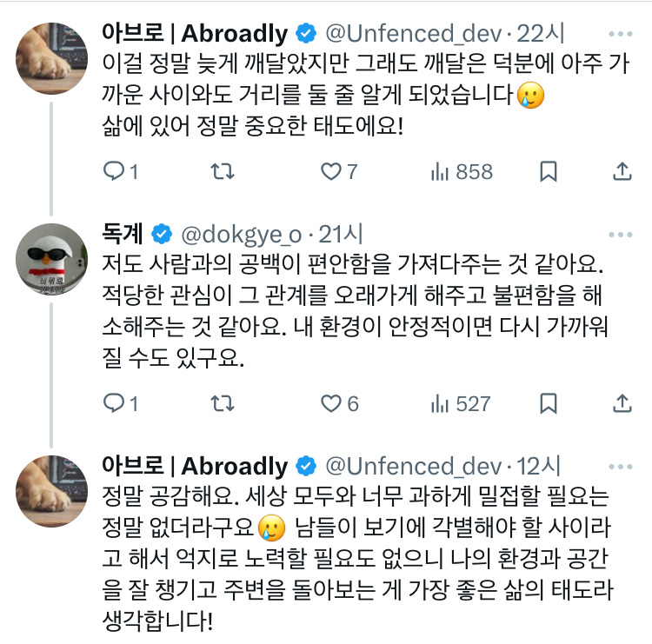The height and width of the screenshot is (644, 652).
Task: Like the dokgye_o tweet with 6 likes
Action: (x=331, y=403)
